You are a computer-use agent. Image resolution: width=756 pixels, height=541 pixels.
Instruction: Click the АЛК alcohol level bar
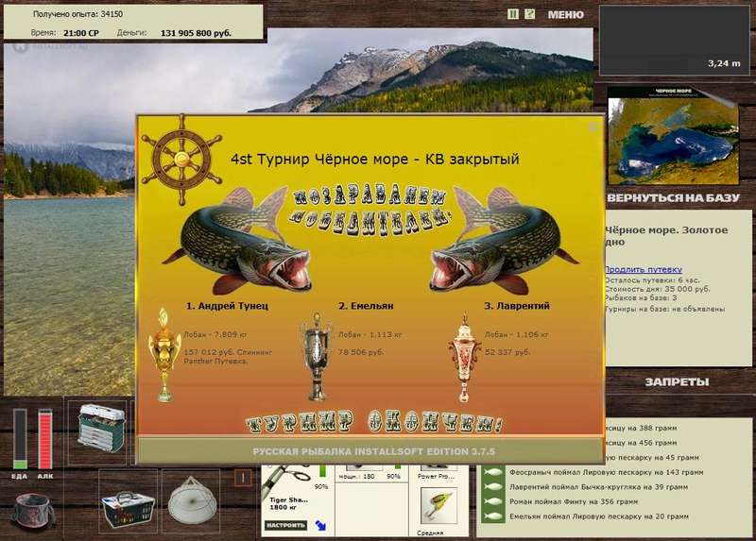[44, 439]
